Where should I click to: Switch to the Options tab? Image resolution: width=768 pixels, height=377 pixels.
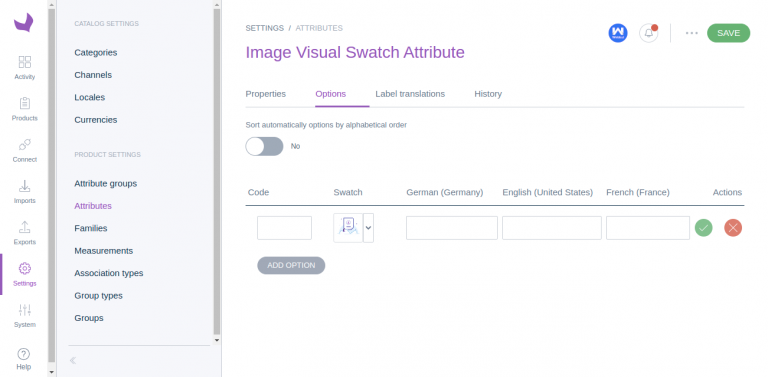click(x=331, y=94)
